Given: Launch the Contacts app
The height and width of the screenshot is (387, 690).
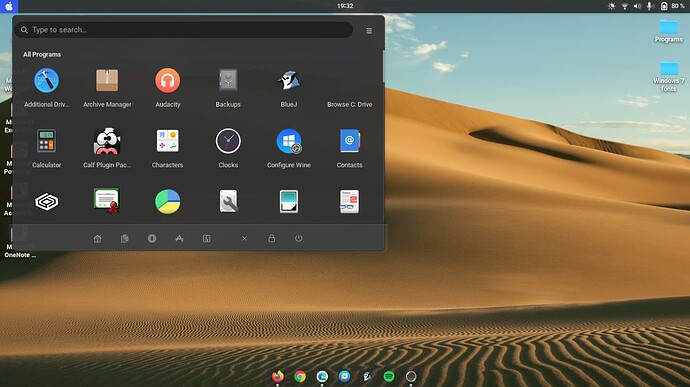Looking at the screenshot, I should [349, 148].
